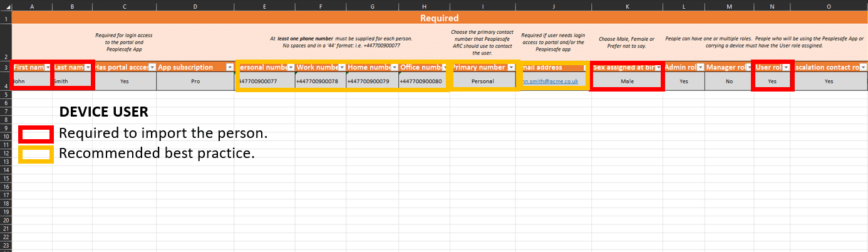Open the Home number filter dropdown
This screenshot has width=868, height=252.
(395, 67)
